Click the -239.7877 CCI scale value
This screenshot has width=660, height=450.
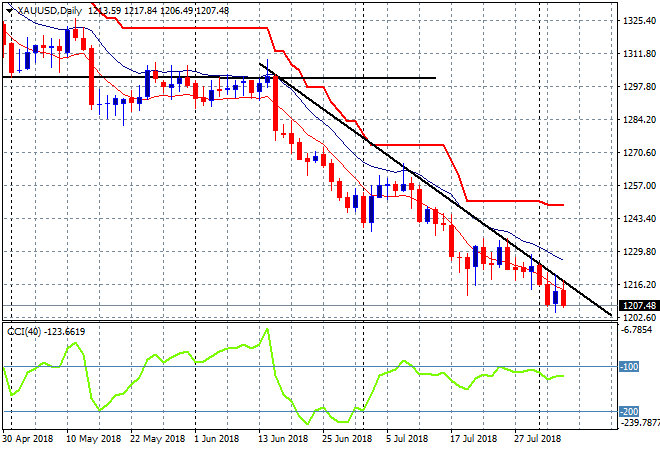pos(640,423)
